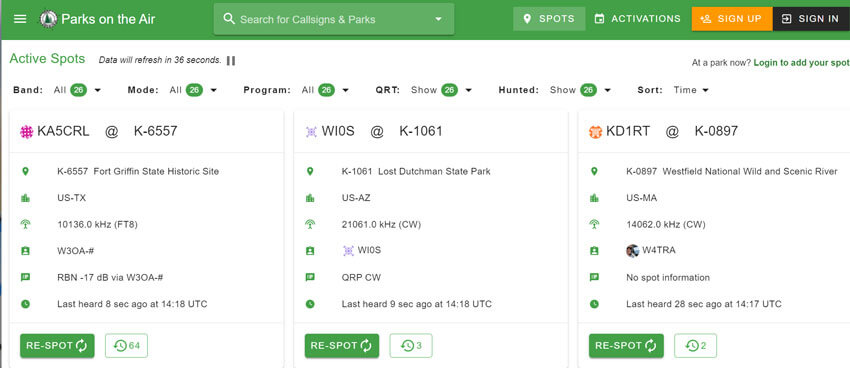Click region icon beside US-TX
The height and width of the screenshot is (368, 850).
pyautogui.click(x=25, y=198)
